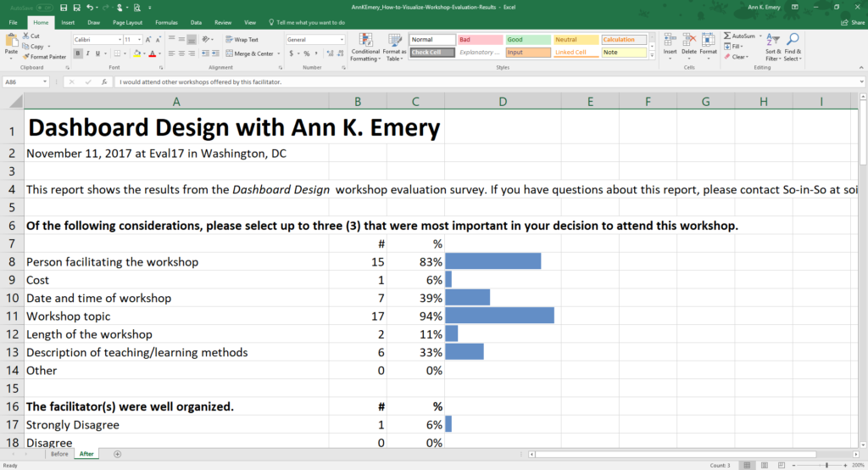Viewport: 868px width, 470px height.
Task: Click the Center text alignment icon
Action: 181,53
